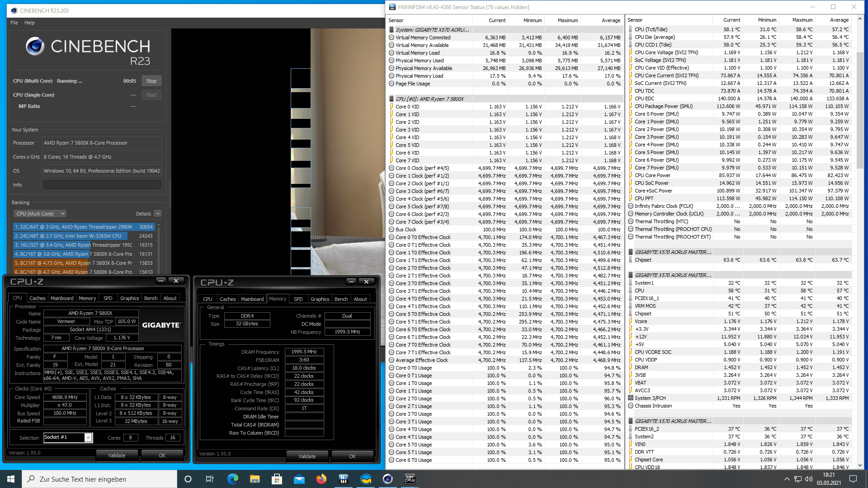Click the DRAM Frequency 1999.5 MHz value
868x488 pixels.
coord(304,352)
